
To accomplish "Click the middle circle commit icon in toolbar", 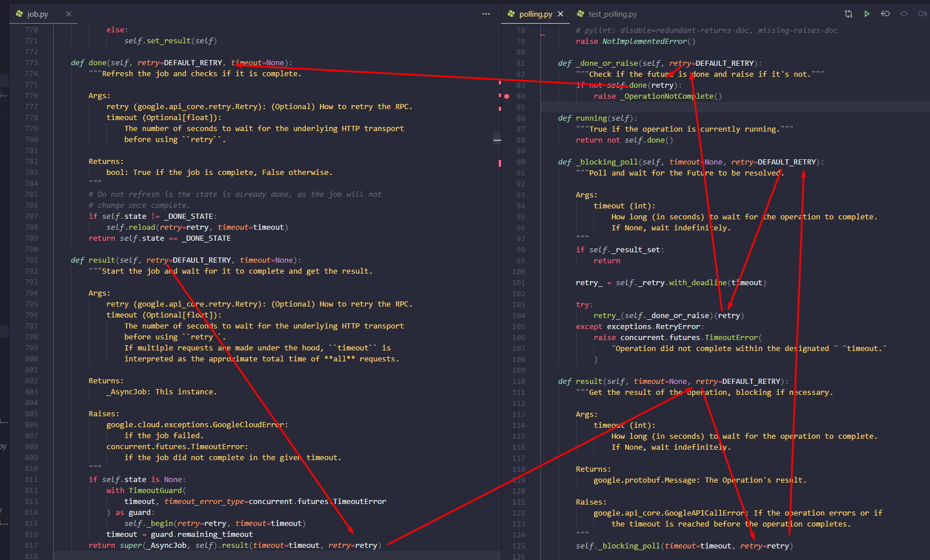I will coord(904,14).
